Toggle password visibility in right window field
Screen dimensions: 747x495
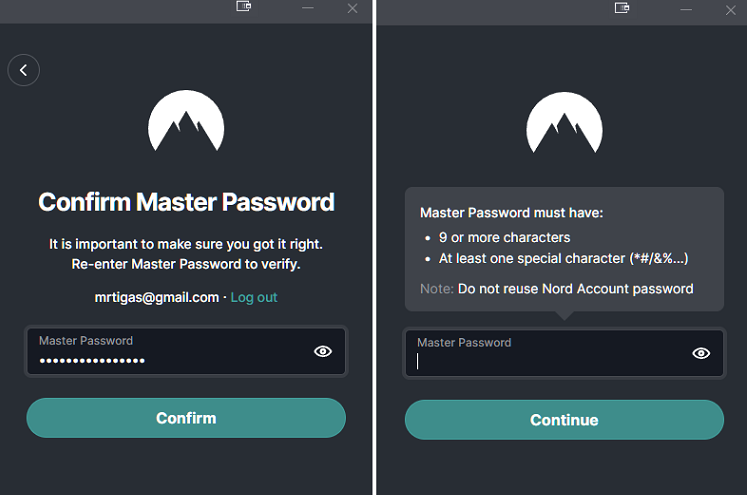pyautogui.click(x=701, y=353)
